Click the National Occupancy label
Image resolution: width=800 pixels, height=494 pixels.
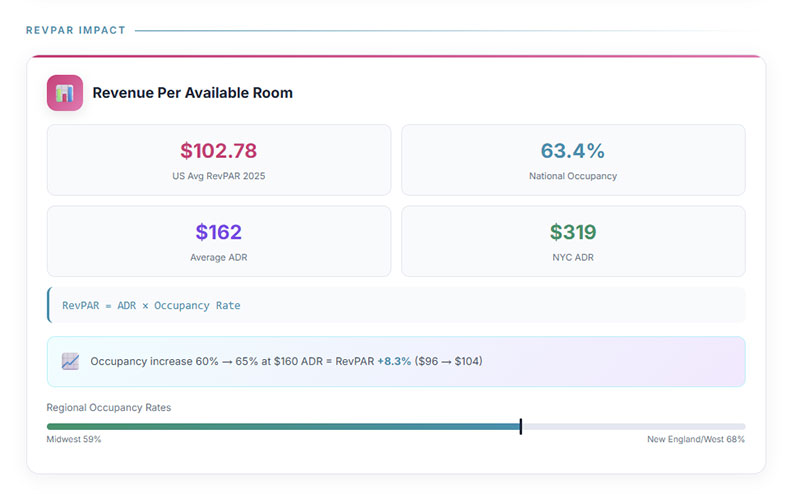pos(572,176)
